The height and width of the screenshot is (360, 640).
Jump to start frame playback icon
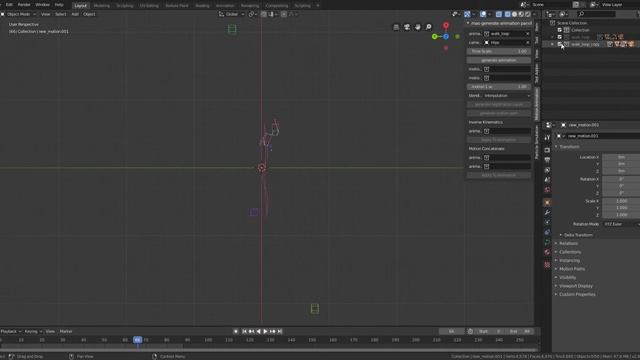pyautogui.click(x=244, y=331)
